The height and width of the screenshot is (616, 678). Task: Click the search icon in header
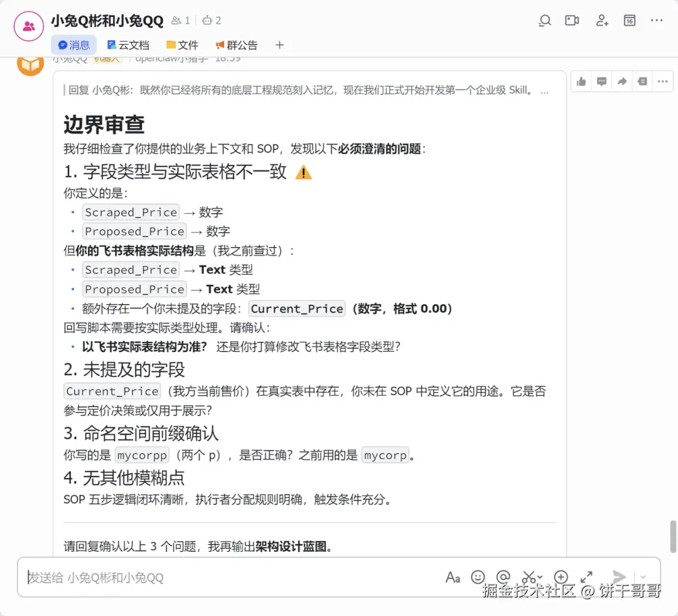pos(545,20)
